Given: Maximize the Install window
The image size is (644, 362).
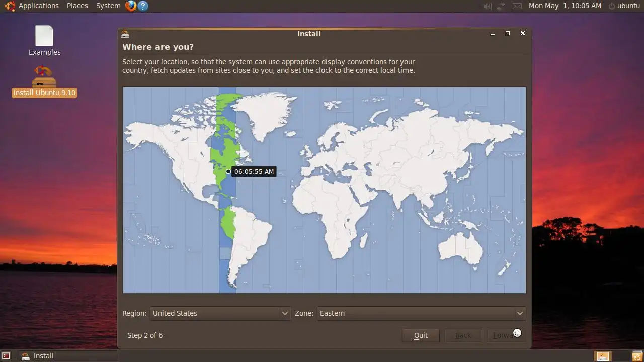Looking at the screenshot, I should point(508,34).
